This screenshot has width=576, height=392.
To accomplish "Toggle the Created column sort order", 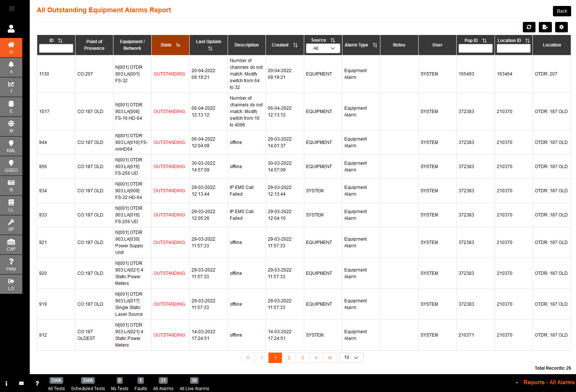I will 295,45.
